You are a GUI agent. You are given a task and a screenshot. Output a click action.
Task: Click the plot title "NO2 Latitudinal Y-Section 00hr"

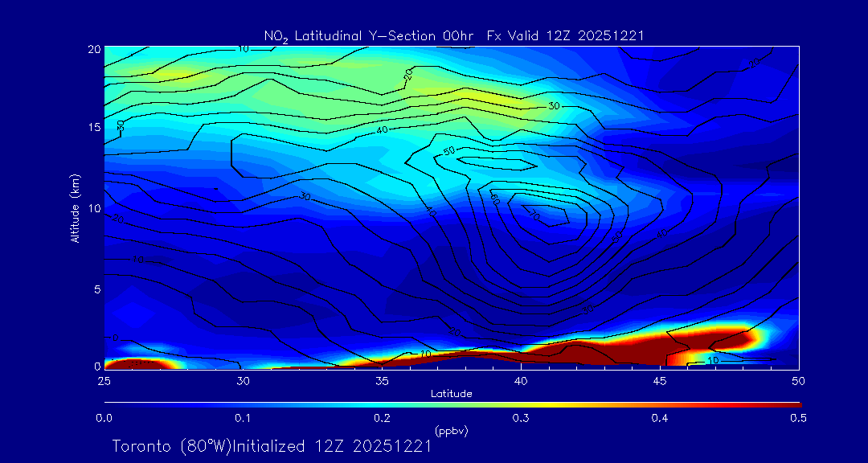(x=367, y=36)
